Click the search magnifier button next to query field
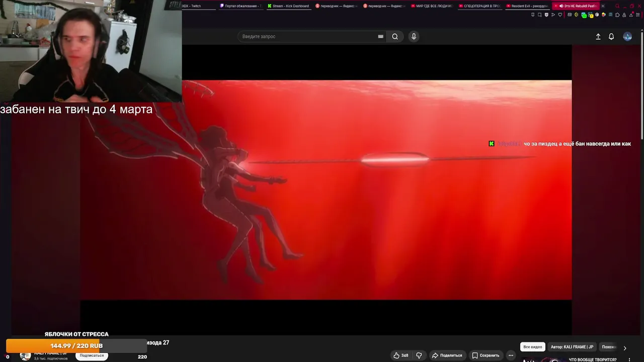 pos(395,36)
